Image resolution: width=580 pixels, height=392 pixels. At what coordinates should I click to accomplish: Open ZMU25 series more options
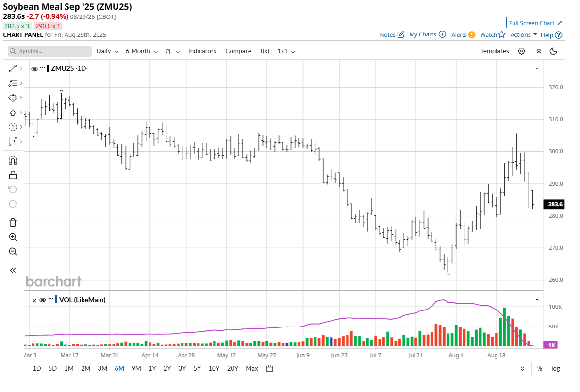[x=43, y=68]
